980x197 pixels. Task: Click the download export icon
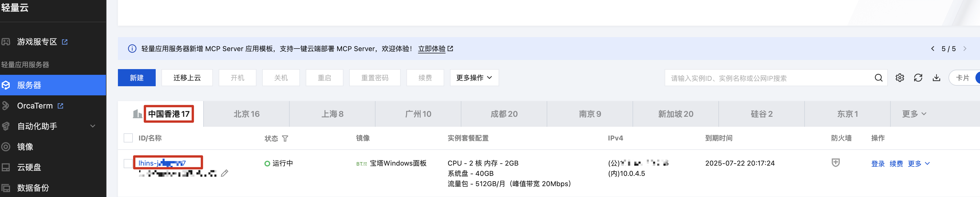click(936, 78)
